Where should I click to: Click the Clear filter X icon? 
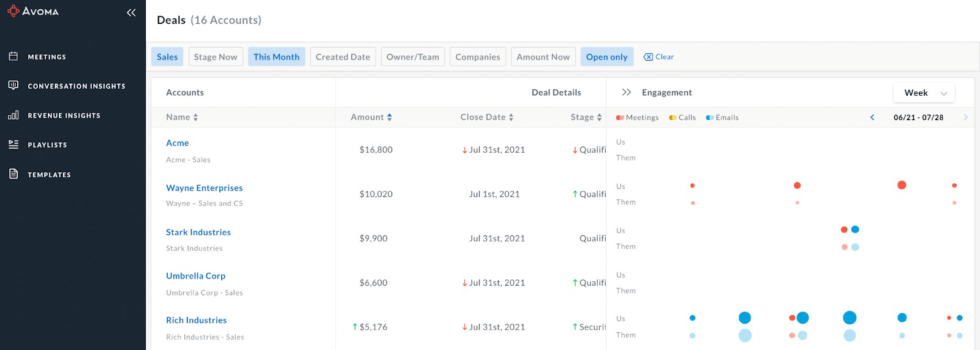point(648,57)
